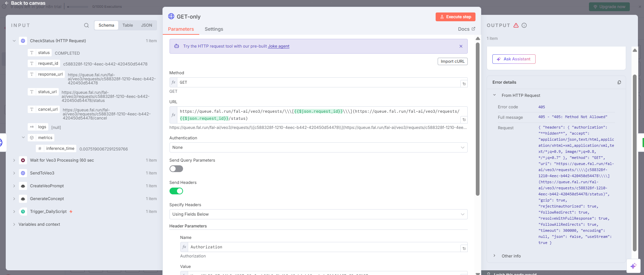The image size is (644, 275).
Task: Click into the URL expression field
Action: click(x=318, y=115)
